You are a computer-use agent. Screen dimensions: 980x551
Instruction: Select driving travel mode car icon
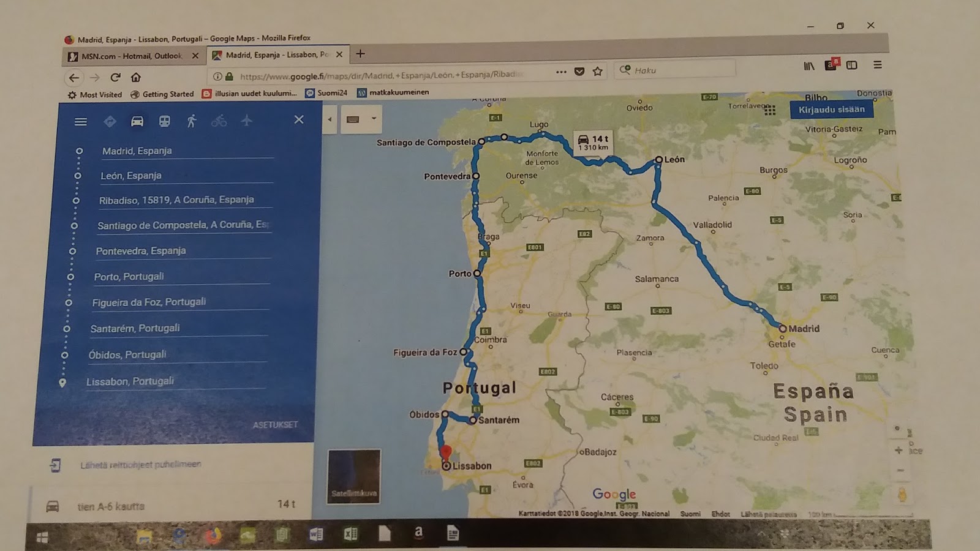137,121
